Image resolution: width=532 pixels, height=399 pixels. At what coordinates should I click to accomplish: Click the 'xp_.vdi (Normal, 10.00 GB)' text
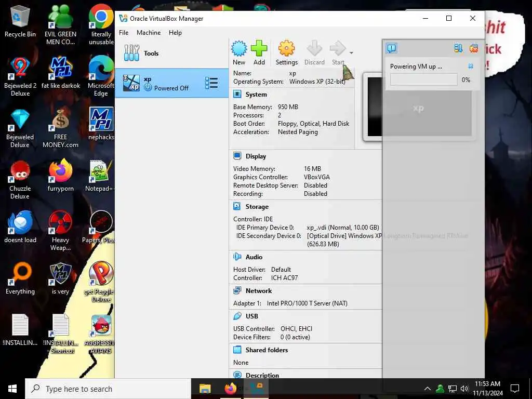pos(343,228)
